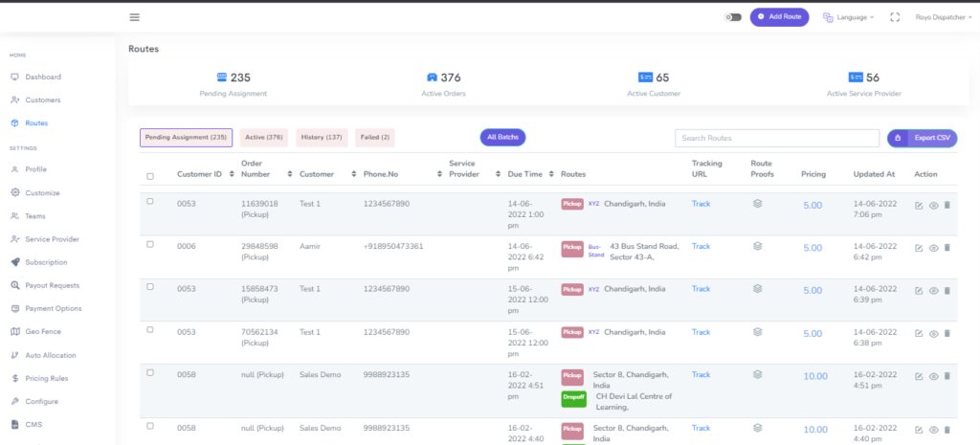Click edit icon for order 70562134

click(x=919, y=333)
